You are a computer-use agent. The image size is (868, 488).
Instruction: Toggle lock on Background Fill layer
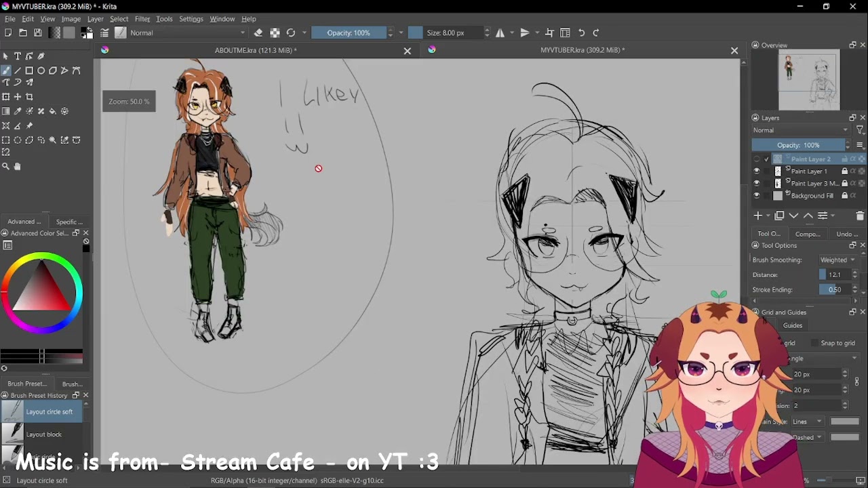tap(844, 196)
